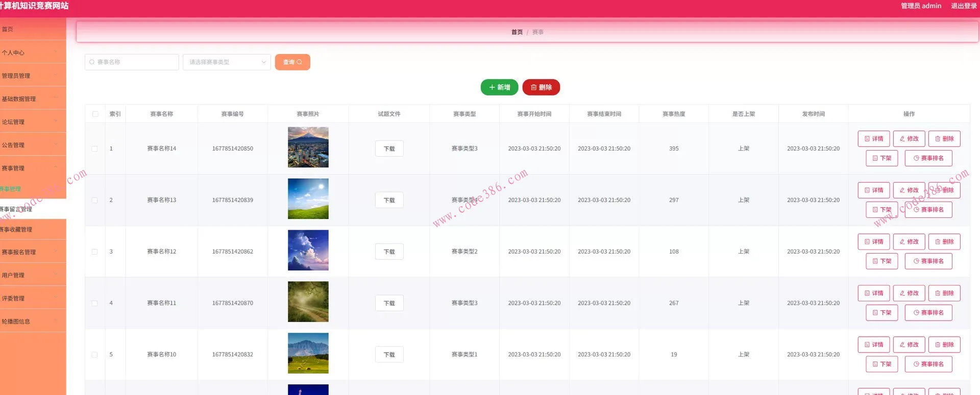Expand 公告管理 sidebar menu
This screenshot has height=395, width=980.
click(33, 145)
